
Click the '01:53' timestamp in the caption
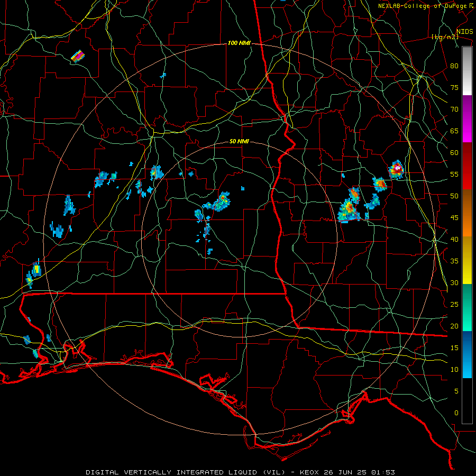click(x=383, y=472)
